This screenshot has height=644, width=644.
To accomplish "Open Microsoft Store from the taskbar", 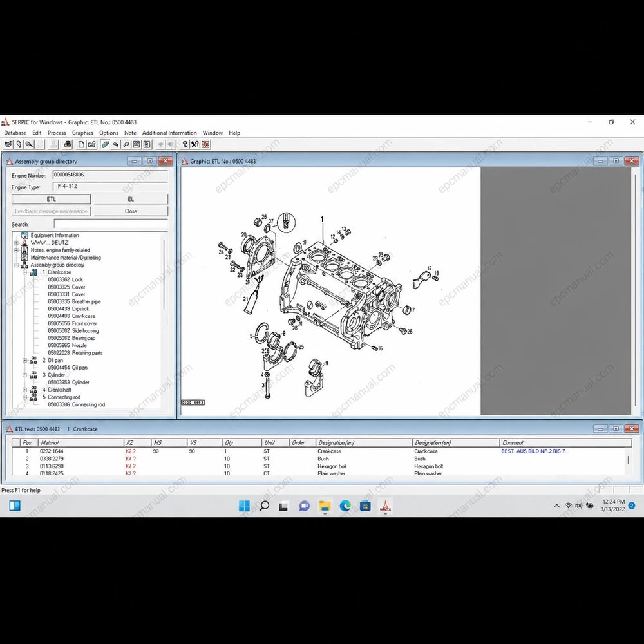I will (365, 506).
